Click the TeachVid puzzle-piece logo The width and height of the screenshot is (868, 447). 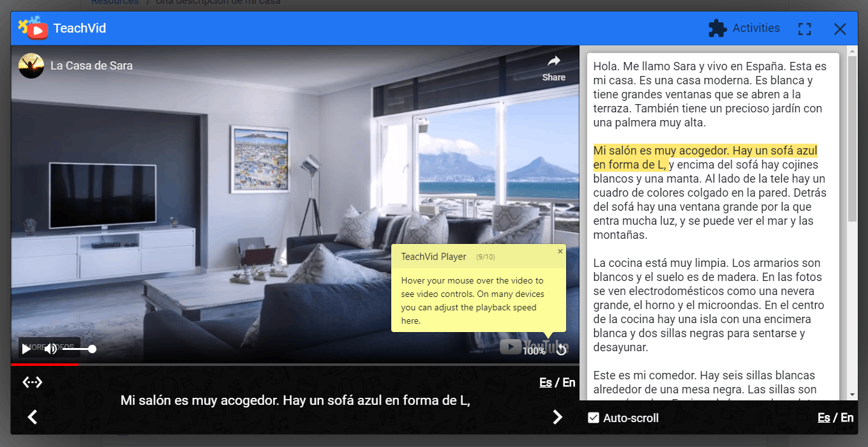[32, 27]
